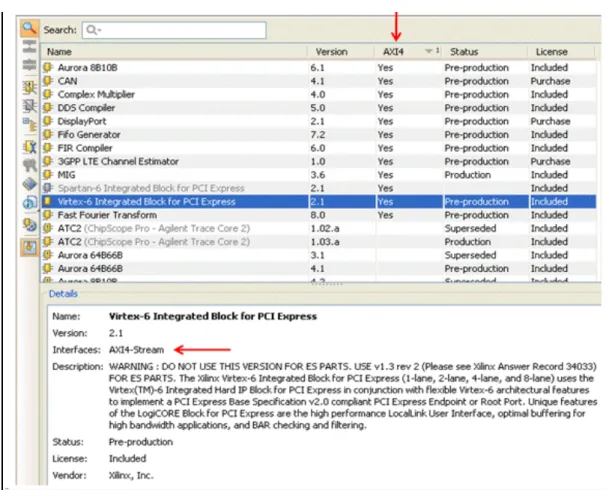The height and width of the screenshot is (490, 606).
Task: Click the IP icon beside CAN
Action: point(48,81)
